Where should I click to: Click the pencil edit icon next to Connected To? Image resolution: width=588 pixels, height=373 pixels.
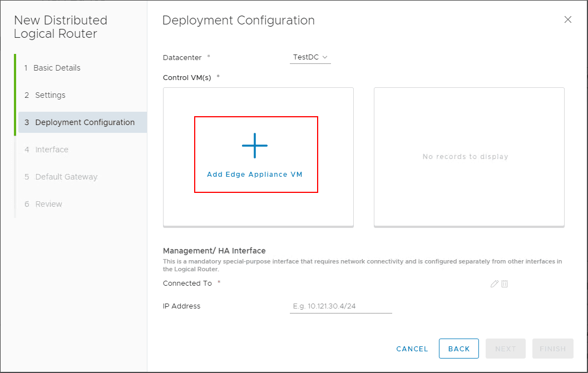tap(494, 284)
